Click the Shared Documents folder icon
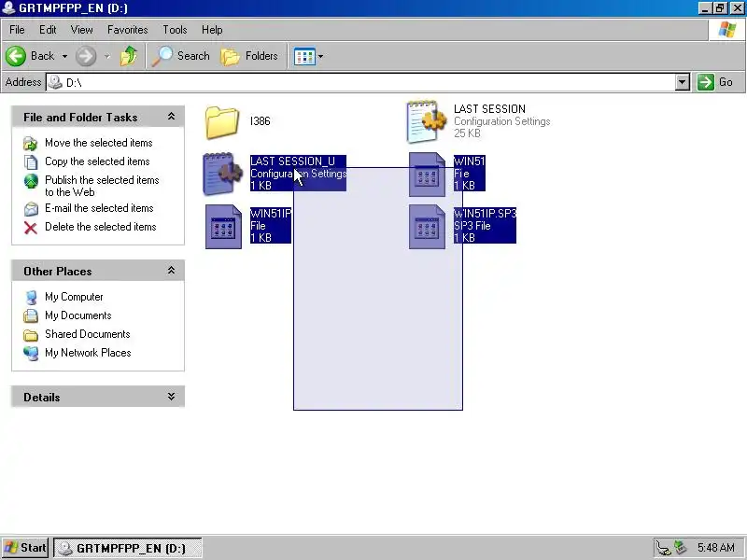 (x=31, y=335)
